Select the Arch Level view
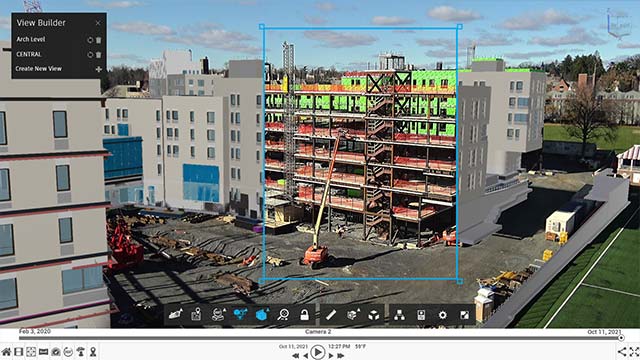This screenshot has width=640, height=360. click(31, 39)
